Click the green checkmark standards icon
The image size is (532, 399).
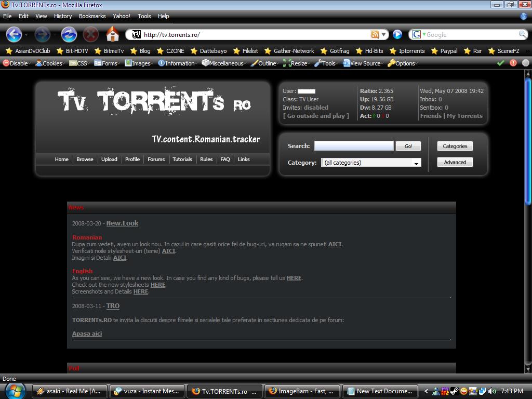click(x=500, y=63)
